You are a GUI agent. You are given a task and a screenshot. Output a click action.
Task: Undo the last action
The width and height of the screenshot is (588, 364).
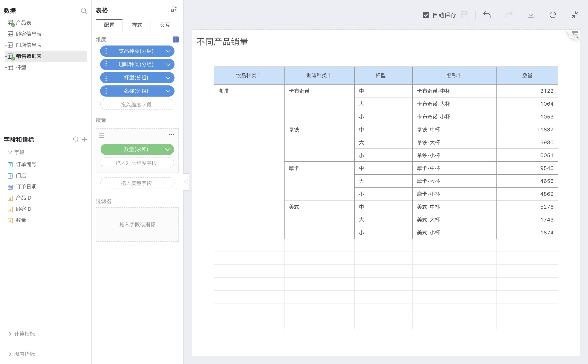tap(487, 15)
